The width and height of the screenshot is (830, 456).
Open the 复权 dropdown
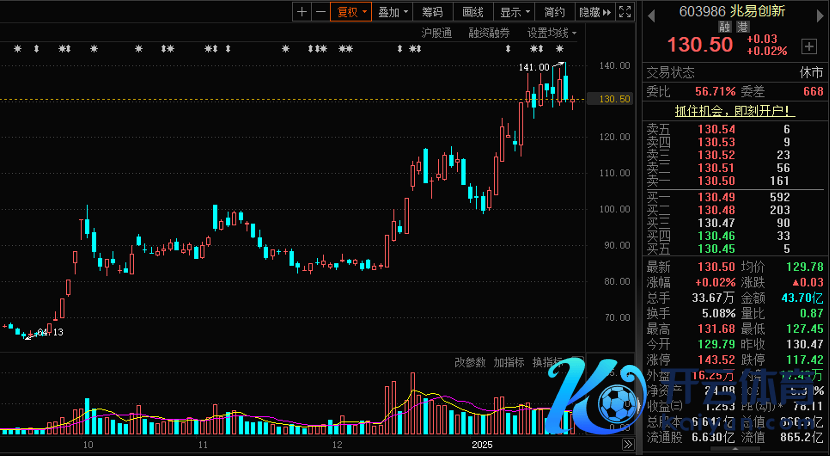(351, 12)
